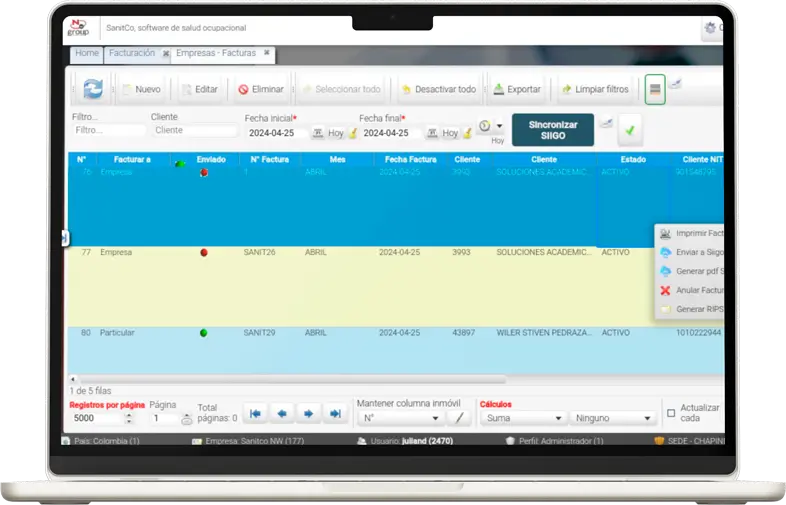Sort by the N° Factura column header
786x505 pixels.
click(270, 159)
